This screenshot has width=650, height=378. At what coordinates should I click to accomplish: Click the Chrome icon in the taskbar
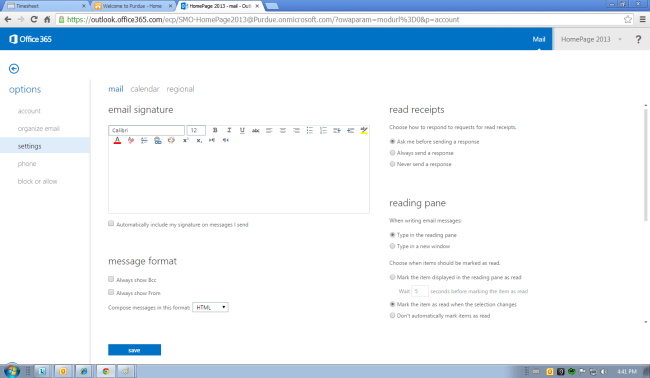106,371
